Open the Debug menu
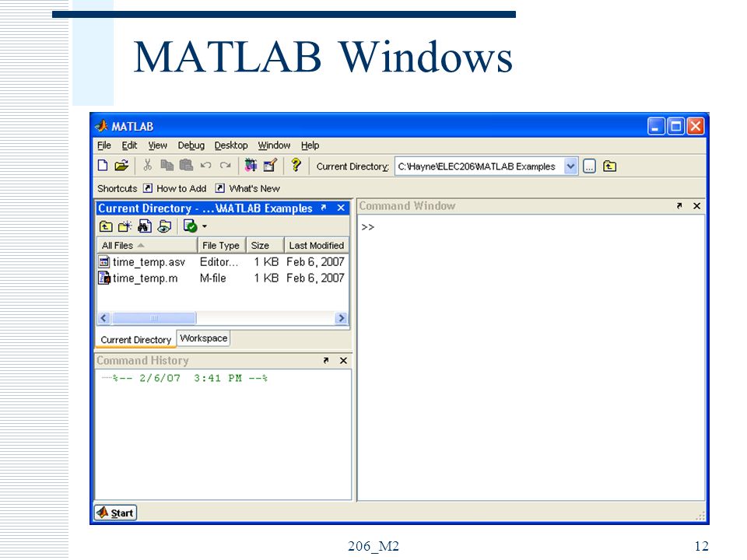The image size is (747, 560). pos(191,145)
